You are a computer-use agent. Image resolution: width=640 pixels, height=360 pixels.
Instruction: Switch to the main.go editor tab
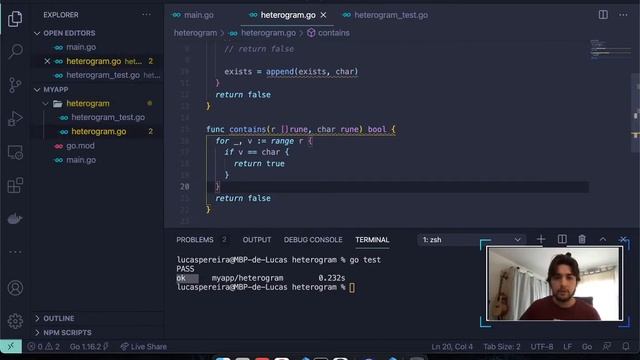(193, 15)
